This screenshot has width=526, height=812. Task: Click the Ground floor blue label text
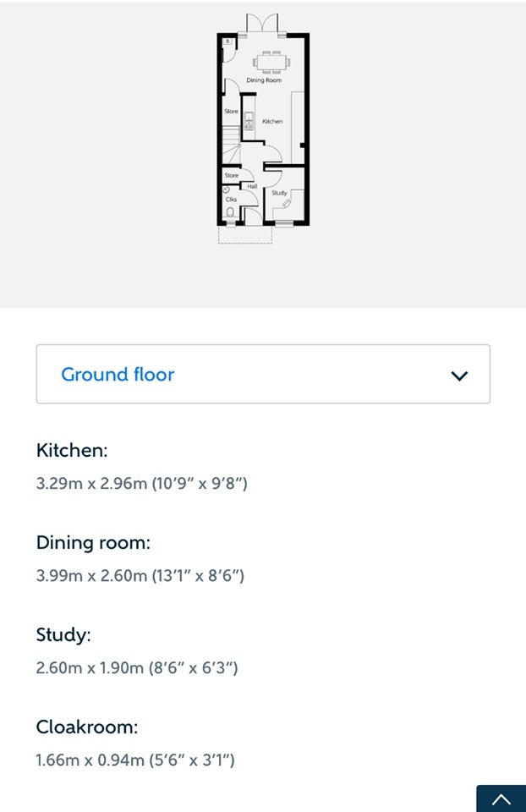118,375
